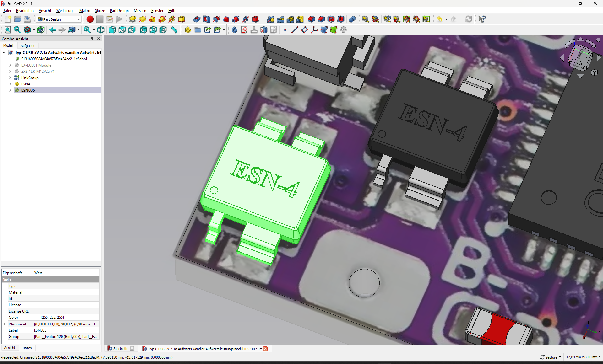Click the Pad tool icon

(133, 19)
